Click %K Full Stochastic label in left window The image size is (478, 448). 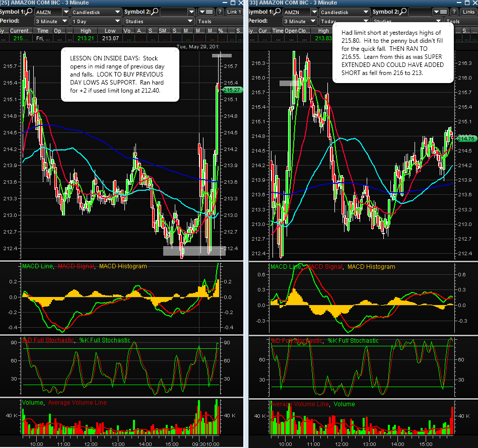[x=105, y=340]
